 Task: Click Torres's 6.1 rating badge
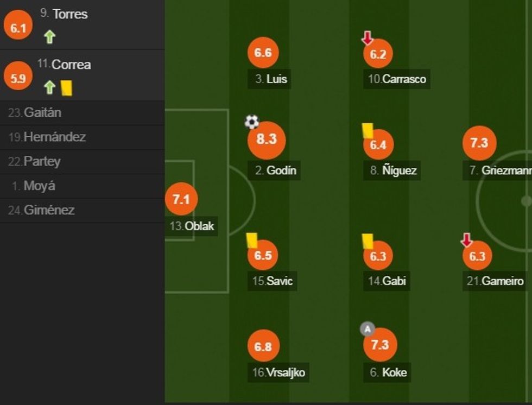[18, 28]
